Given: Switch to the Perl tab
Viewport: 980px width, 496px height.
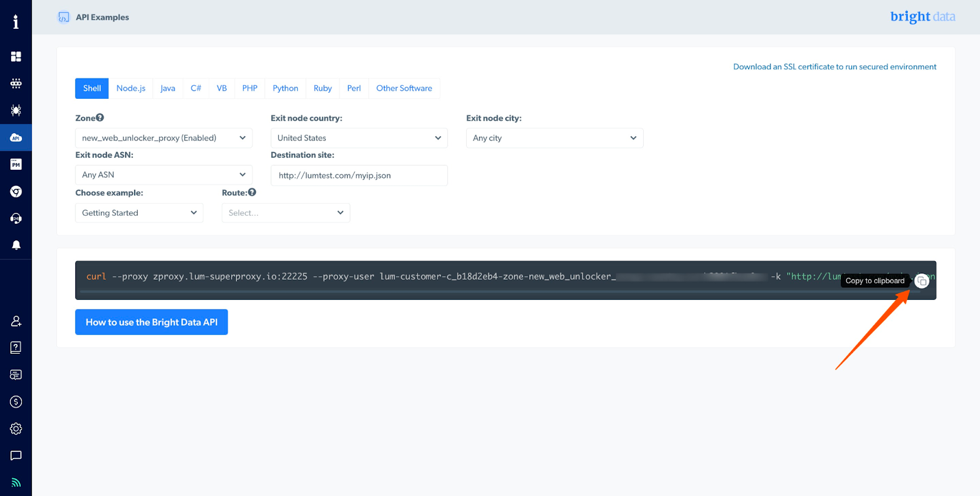Looking at the screenshot, I should pos(354,88).
